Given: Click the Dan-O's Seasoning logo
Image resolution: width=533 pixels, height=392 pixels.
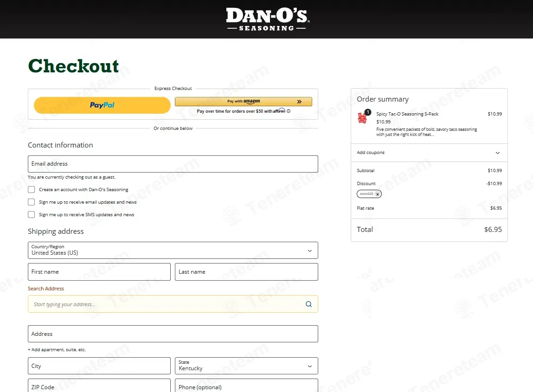Looking at the screenshot, I should [268, 19].
